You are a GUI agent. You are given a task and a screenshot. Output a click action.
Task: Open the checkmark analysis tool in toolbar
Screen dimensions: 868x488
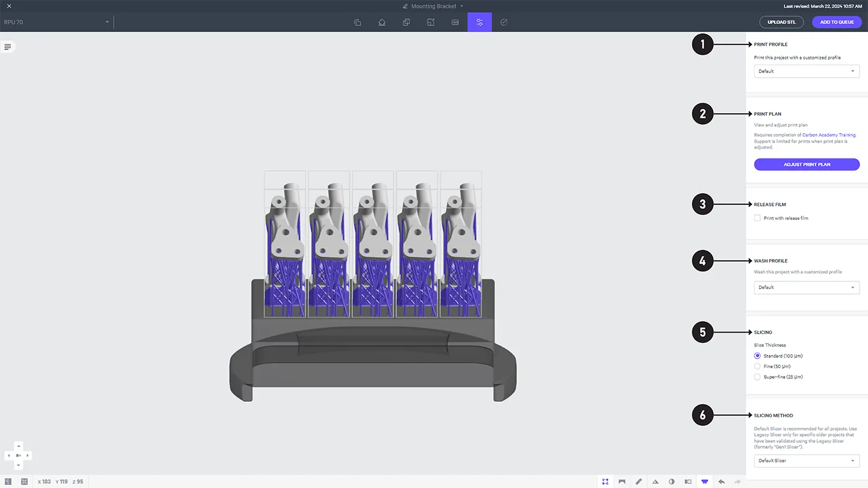click(504, 22)
